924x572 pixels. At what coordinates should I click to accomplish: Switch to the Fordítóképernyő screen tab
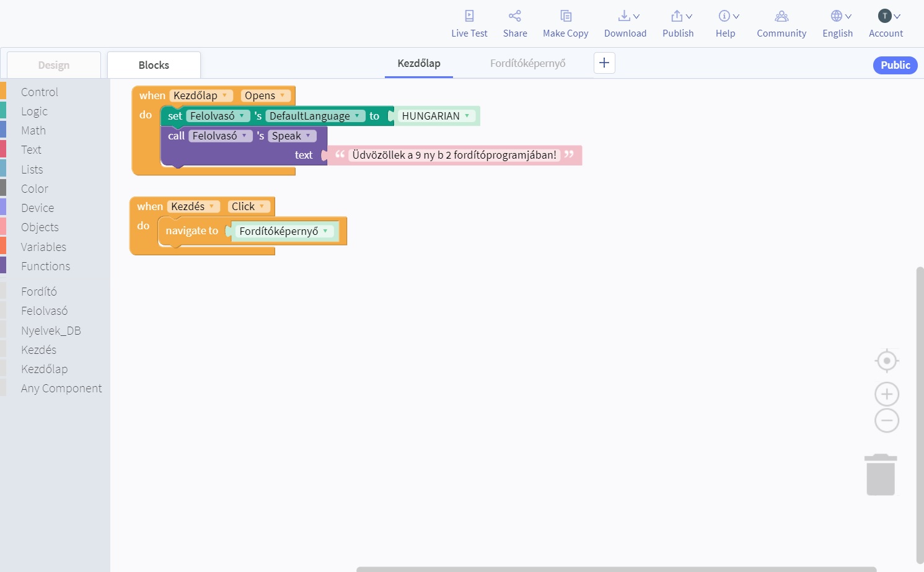(x=527, y=63)
